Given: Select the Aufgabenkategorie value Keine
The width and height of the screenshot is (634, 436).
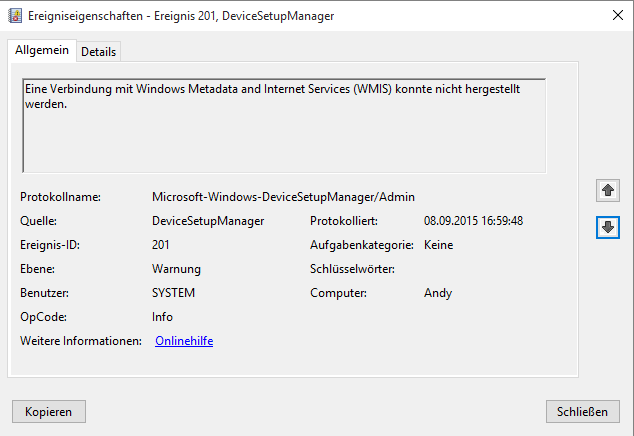Looking at the screenshot, I should coord(438,245).
